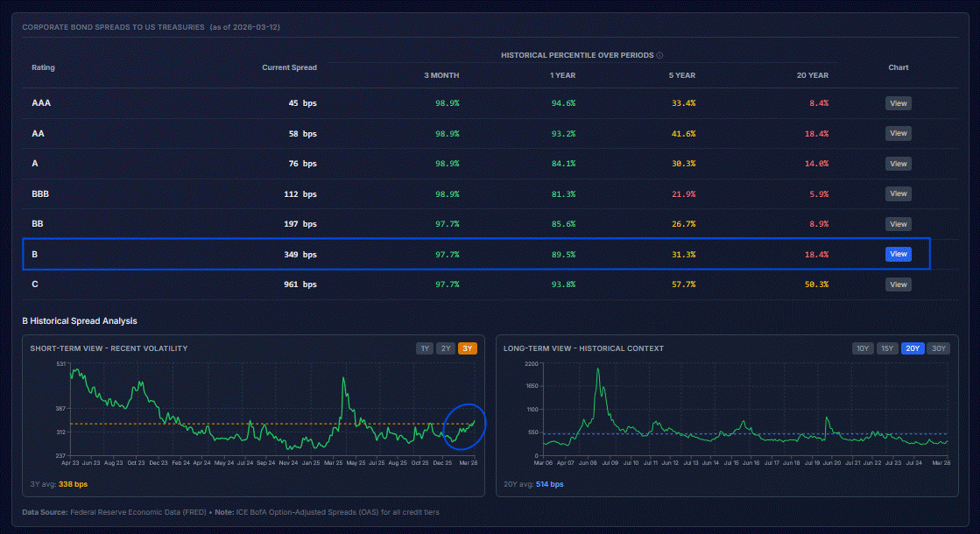Open chart view for AA rating
This screenshot has width=980, height=534.
click(x=898, y=133)
